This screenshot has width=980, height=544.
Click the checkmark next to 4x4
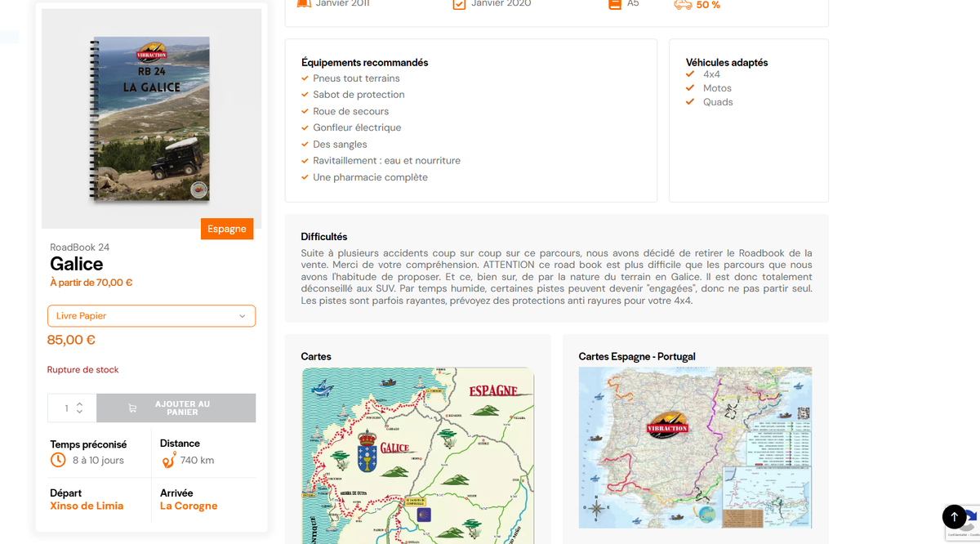(x=690, y=74)
